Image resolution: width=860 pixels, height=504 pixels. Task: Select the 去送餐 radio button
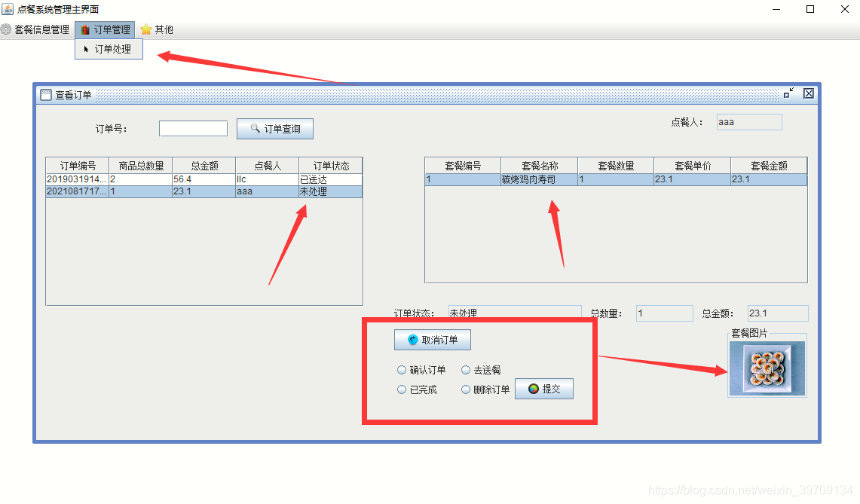[x=466, y=370]
